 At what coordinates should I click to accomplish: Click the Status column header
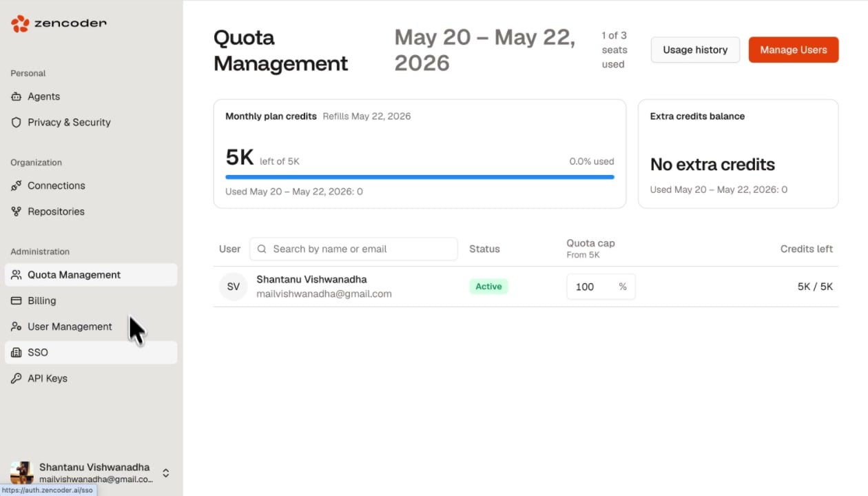(484, 249)
